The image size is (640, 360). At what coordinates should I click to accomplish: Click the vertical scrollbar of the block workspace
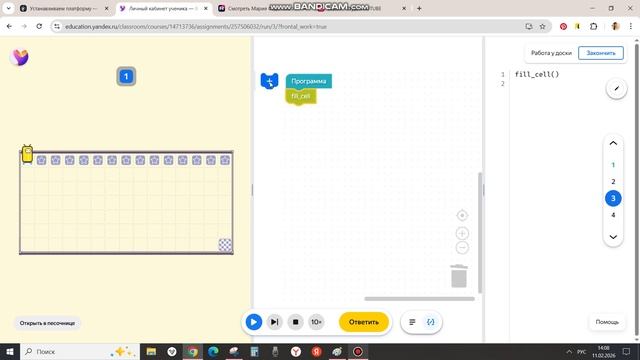point(480,233)
